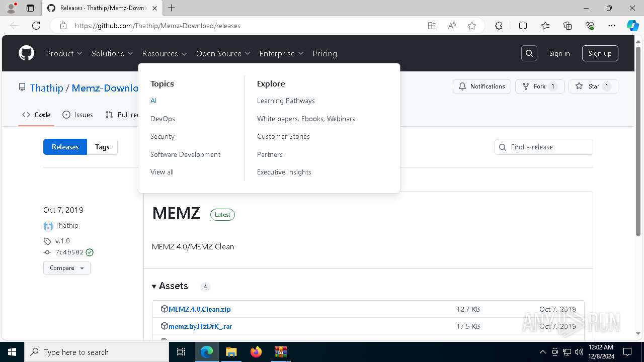Open the Read aloud icon in the address bar

[452, 26]
